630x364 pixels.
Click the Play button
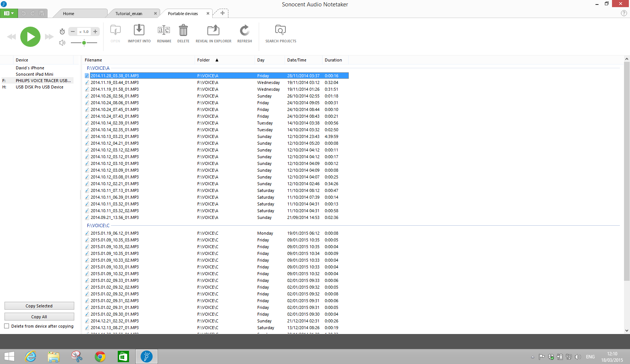tap(30, 37)
